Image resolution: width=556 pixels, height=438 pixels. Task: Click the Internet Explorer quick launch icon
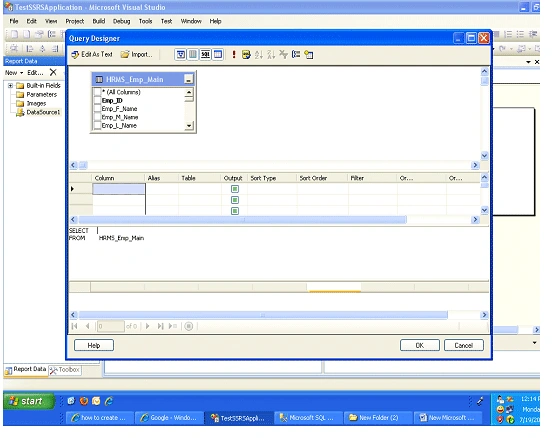[x=109, y=401]
